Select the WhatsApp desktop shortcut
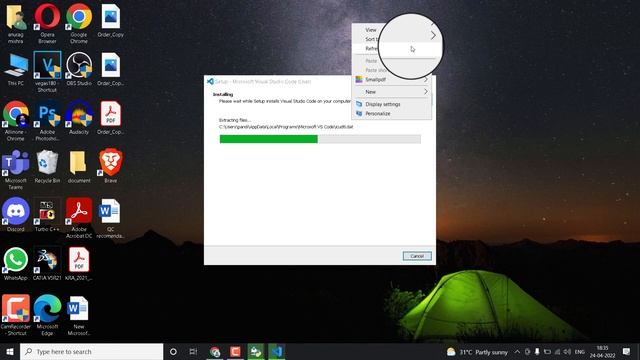 [x=16, y=263]
